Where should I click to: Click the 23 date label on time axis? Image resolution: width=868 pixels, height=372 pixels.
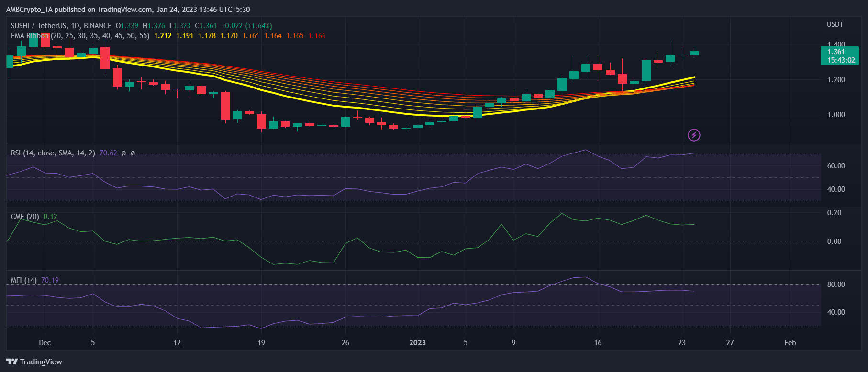(x=682, y=343)
